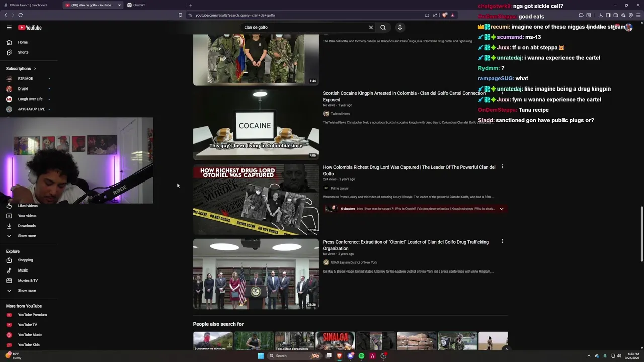
Task: Open three-dot menu for Press Conference video
Action: 502,241
